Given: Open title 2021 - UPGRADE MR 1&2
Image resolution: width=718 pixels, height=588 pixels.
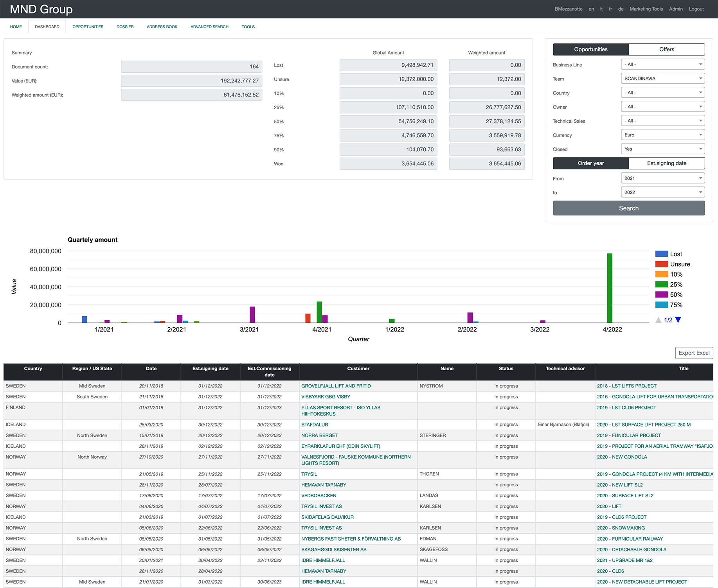Looking at the screenshot, I should (x=625, y=560).
